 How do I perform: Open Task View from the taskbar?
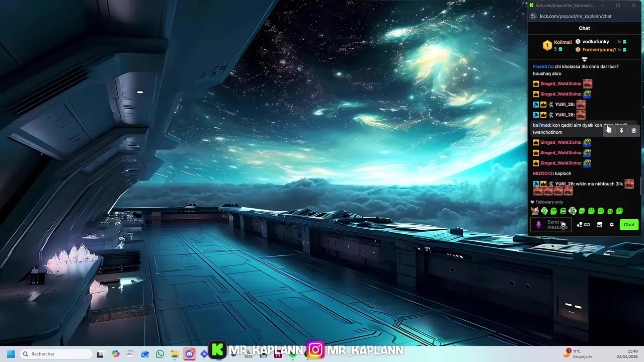(x=100, y=354)
